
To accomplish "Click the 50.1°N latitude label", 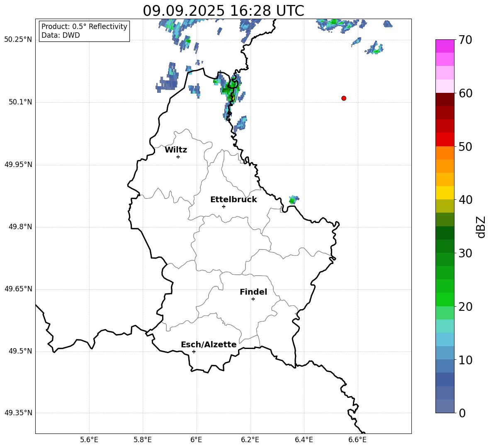I will [20, 102].
